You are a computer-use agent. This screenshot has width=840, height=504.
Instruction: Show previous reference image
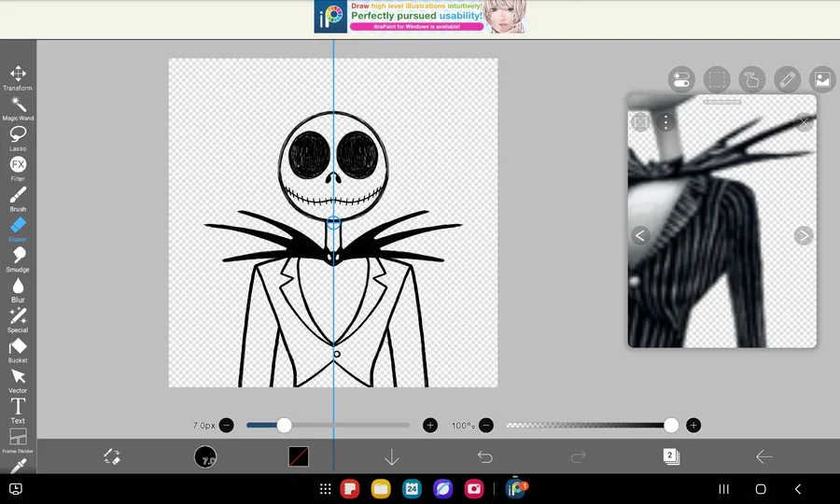point(640,235)
